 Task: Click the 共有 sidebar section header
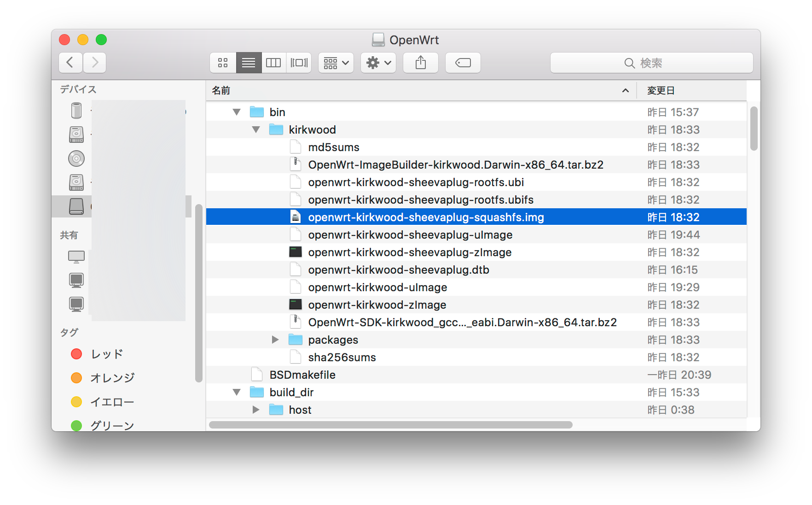point(69,235)
